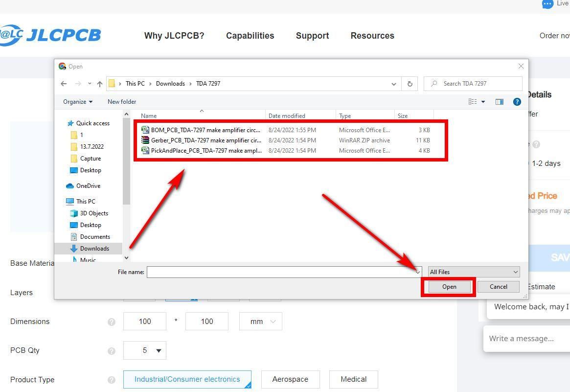Go back with the dialog back arrow
Image resolution: width=570 pixels, height=392 pixels.
click(64, 84)
